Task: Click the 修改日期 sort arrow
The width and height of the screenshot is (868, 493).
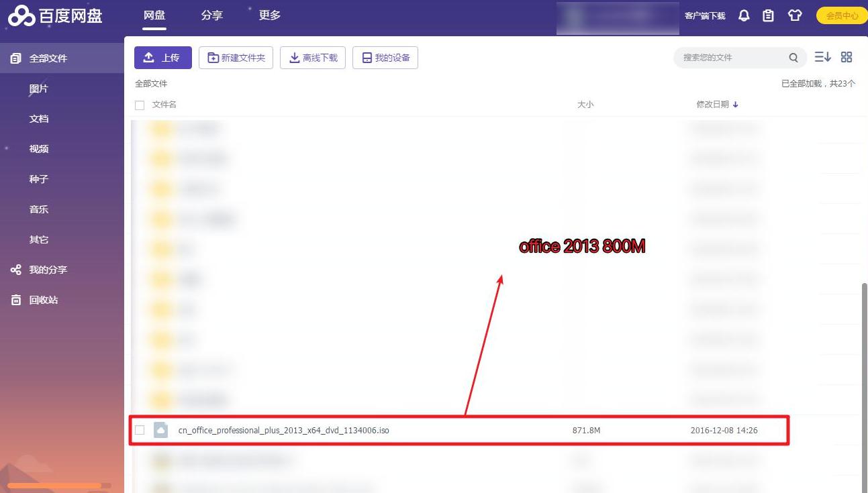Action: (x=736, y=105)
